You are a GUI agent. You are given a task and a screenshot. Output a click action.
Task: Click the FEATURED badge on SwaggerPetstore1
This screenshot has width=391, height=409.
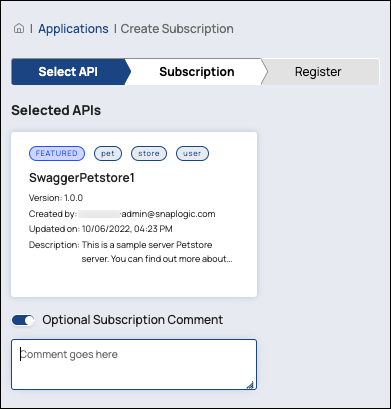57,153
